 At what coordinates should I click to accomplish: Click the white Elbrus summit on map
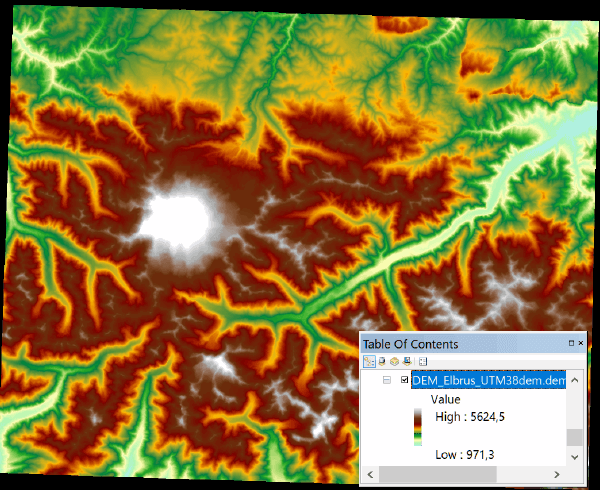pos(180,213)
